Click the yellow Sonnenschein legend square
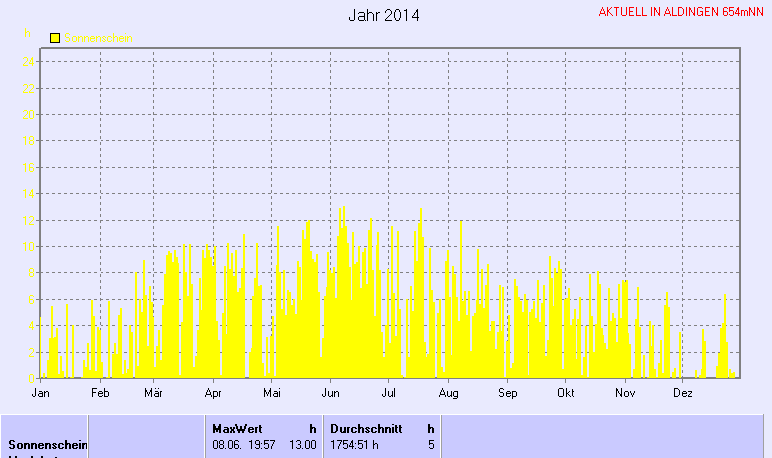 click(x=55, y=38)
